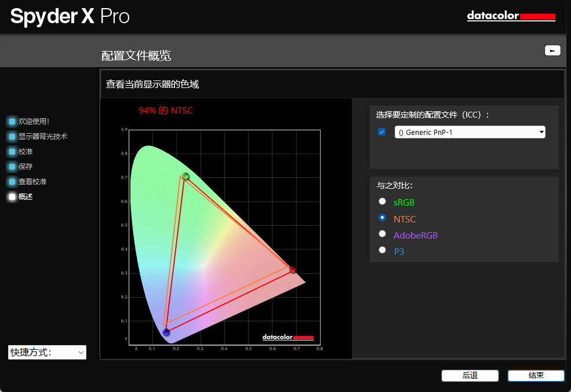Image resolution: width=571 pixels, height=392 pixels.
Task: Click the 显示器背光技术 step indicator icon
Action: pyautogui.click(x=12, y=137)
